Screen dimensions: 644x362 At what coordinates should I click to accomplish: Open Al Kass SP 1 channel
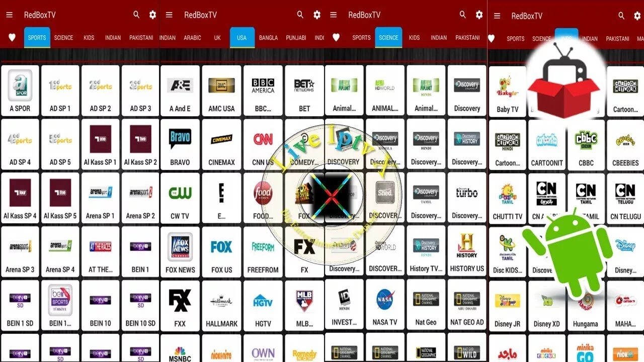click(x=101, y=145)
